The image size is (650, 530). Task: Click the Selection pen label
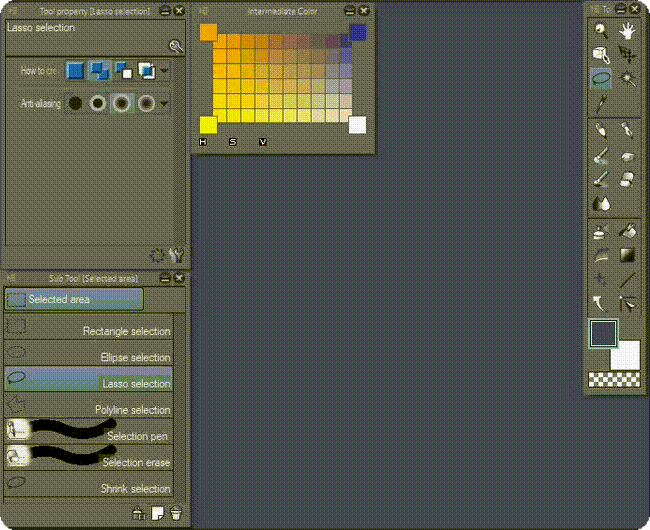coord(137,436)
